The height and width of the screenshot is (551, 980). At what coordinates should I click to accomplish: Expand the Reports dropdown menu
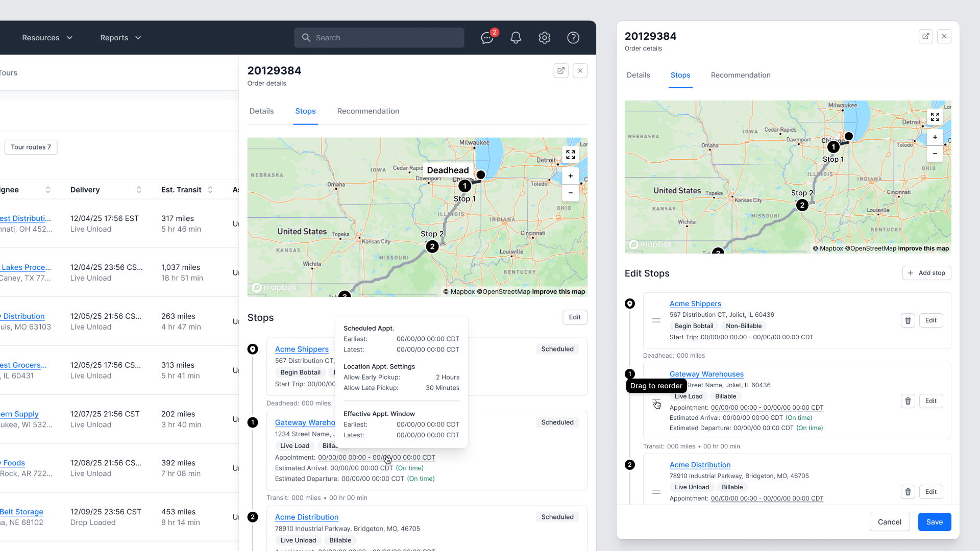click(120, 38)
